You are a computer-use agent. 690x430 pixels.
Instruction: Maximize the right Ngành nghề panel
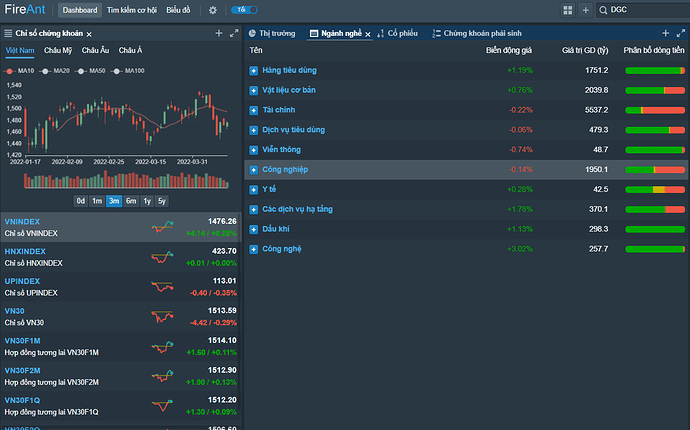(680, 33)
